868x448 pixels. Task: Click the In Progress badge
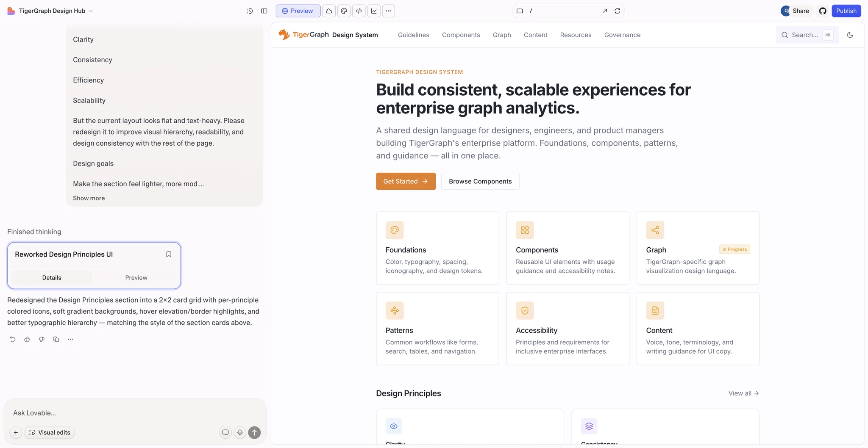point(734,249)
